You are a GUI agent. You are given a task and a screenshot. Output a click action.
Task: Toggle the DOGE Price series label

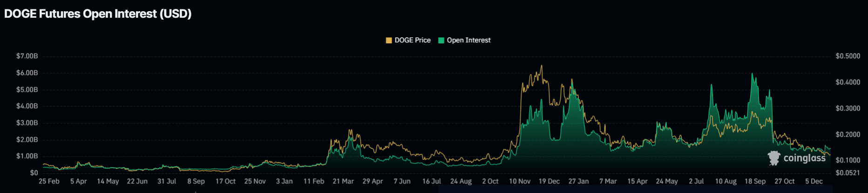(x=412, y=41)
